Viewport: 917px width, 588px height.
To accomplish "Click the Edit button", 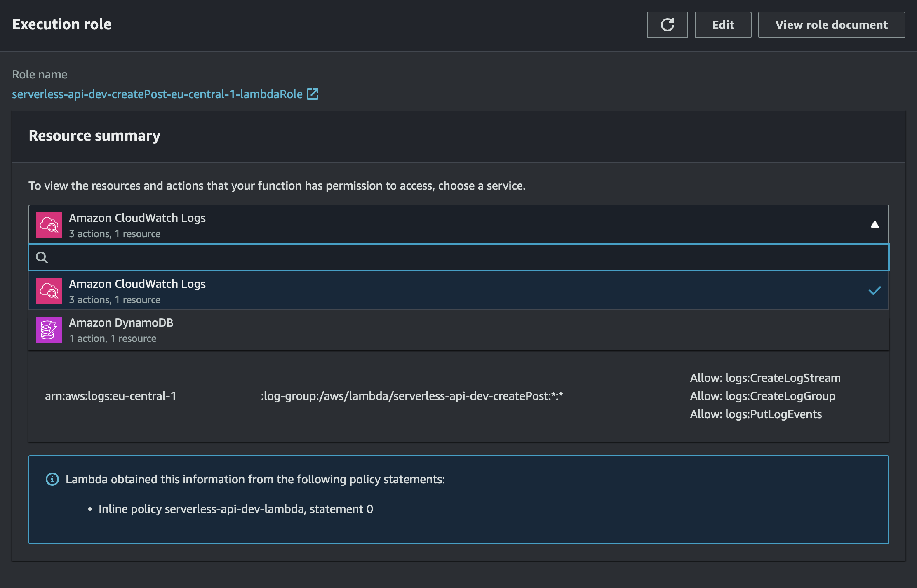I will click(x=723, y=25).
